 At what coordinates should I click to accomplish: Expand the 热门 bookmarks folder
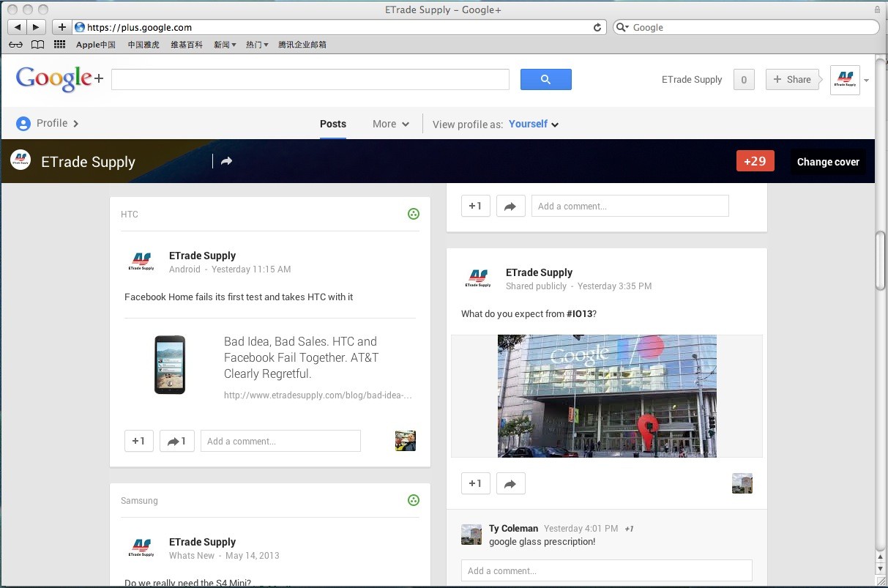(257, 45)
